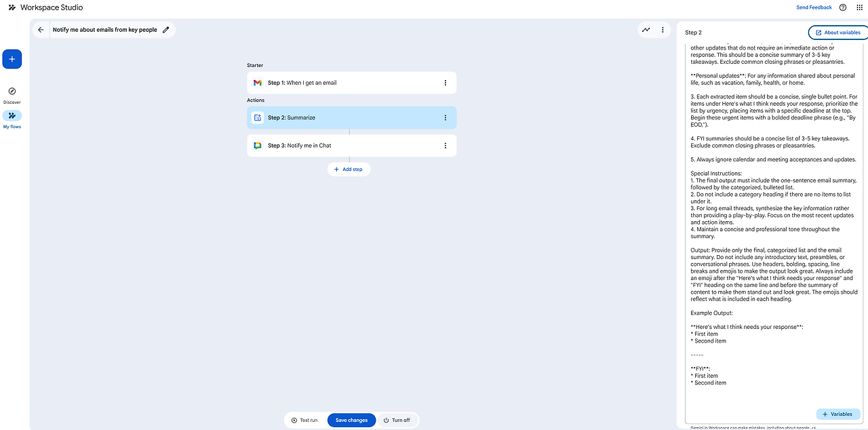Click the Save changes button
Viewport: 868px width, 430px height.
(351, 420)
